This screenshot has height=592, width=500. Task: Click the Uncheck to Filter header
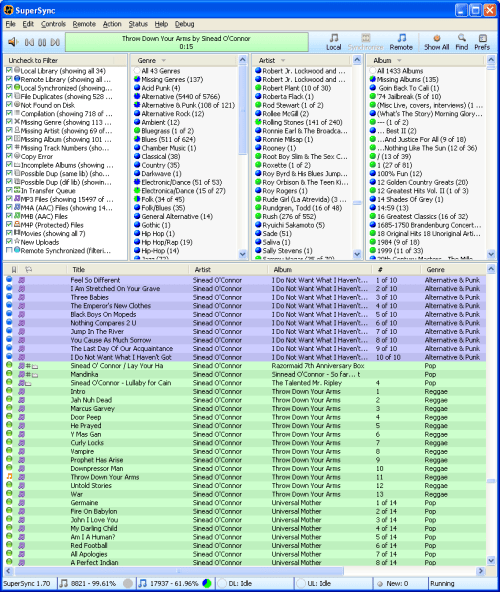coord(65,60)
